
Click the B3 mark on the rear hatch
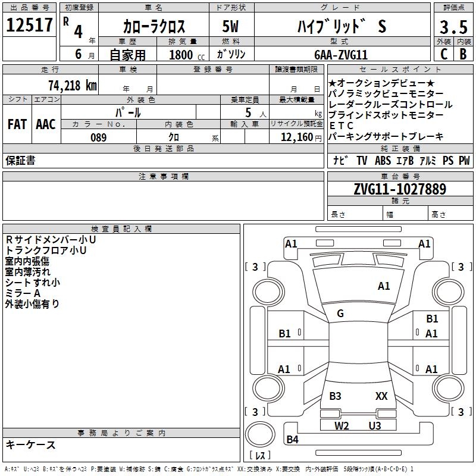pyautogui.click(x=335, y=396)
